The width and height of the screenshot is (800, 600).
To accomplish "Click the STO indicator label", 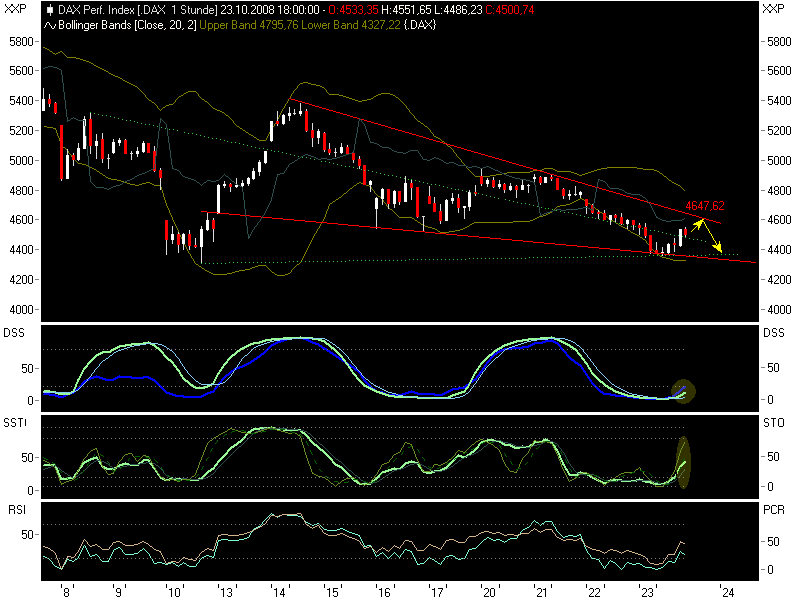I will (774, 423).
